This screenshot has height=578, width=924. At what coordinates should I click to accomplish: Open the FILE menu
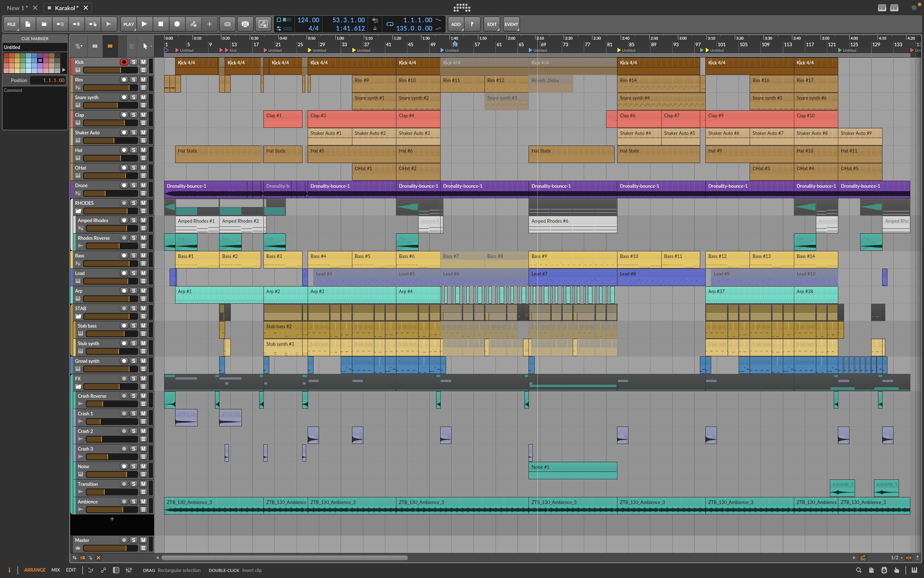[x=12, y=24]
